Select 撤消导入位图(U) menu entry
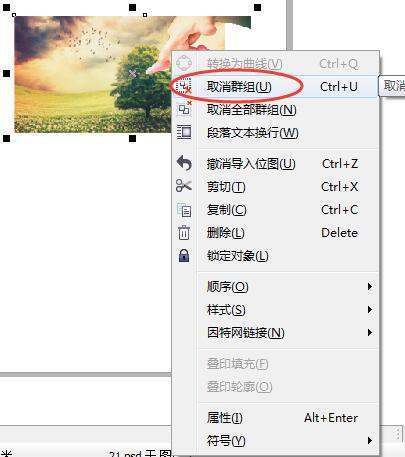405x457 pixels. (251, 164)
